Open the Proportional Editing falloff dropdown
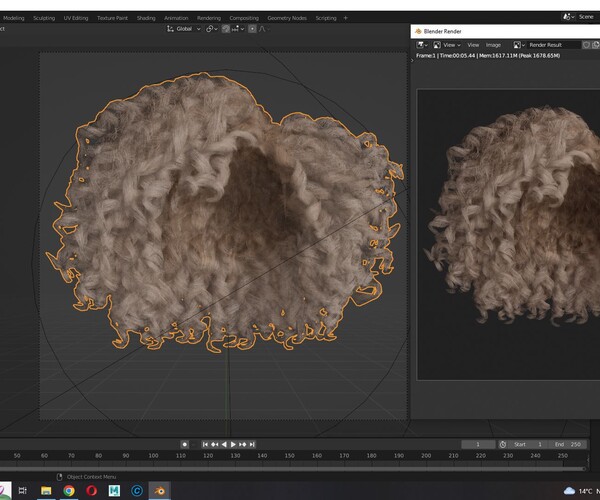Screen dimensions: 600x500 click(x=264, y=29)
